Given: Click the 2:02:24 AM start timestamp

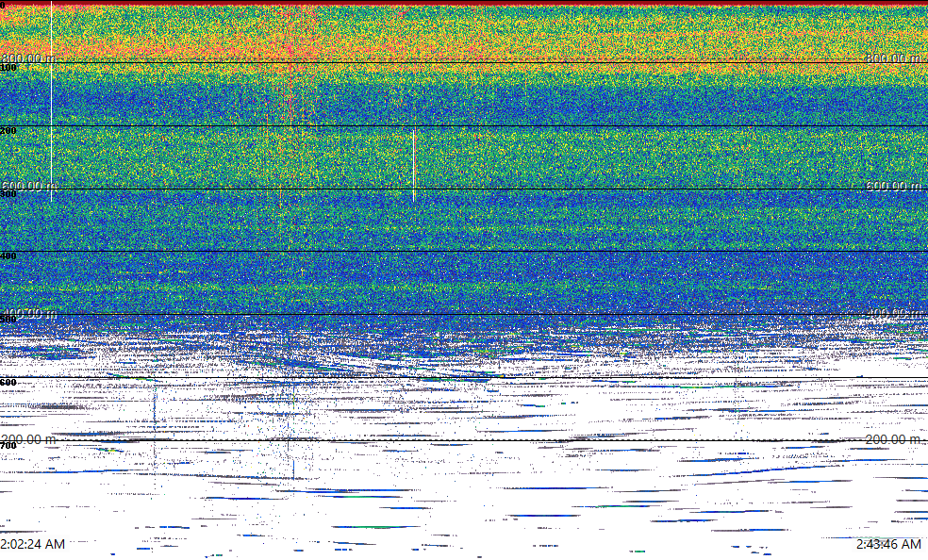Looking at the screenshot, I should click(33, 544).
